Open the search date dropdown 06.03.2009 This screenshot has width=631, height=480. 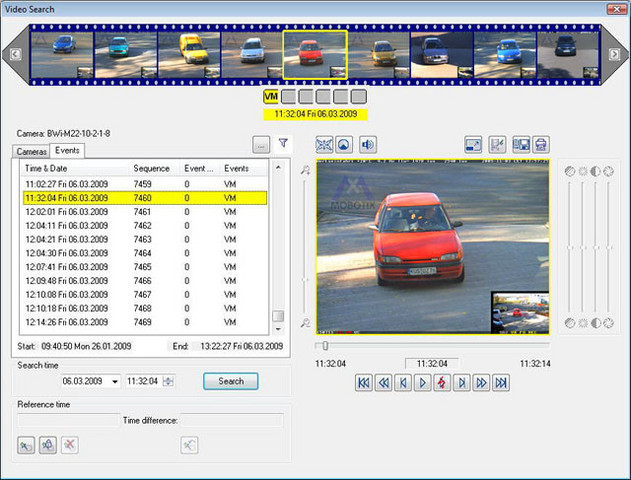(x=115, y=381)
